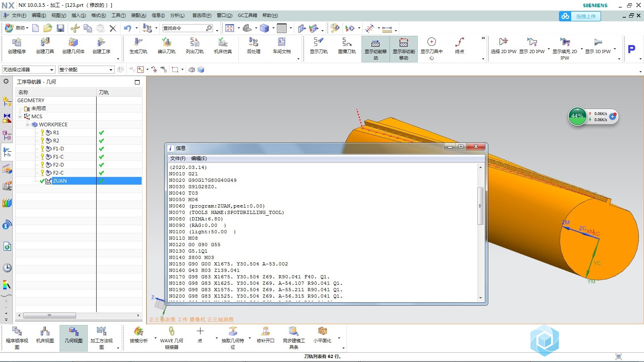Open GC工具箱 menu
Viewport: 644px width, 362px height.
248,16
